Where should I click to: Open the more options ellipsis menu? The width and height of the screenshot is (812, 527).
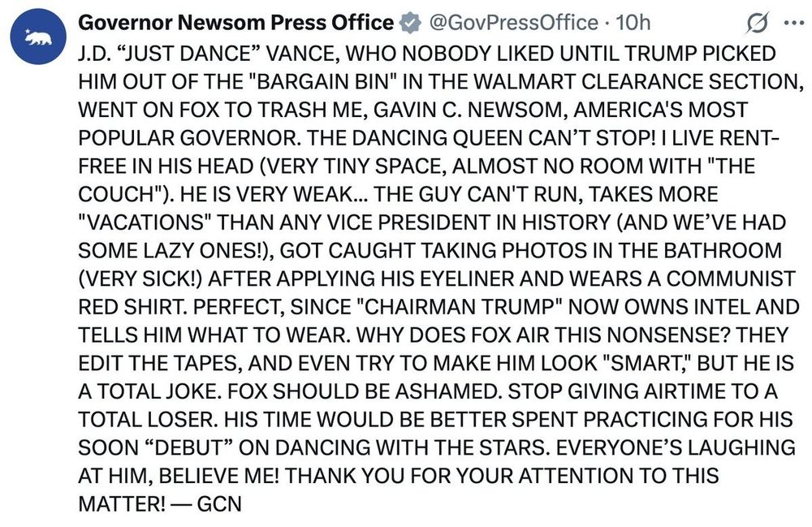(793, 23)
